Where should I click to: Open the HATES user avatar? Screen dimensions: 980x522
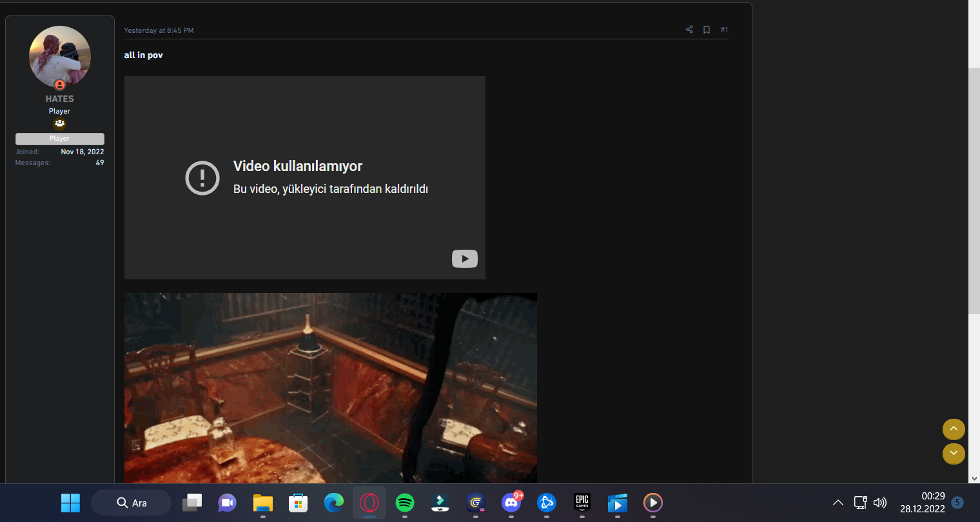pyautogui.click(x=60, y=57)
